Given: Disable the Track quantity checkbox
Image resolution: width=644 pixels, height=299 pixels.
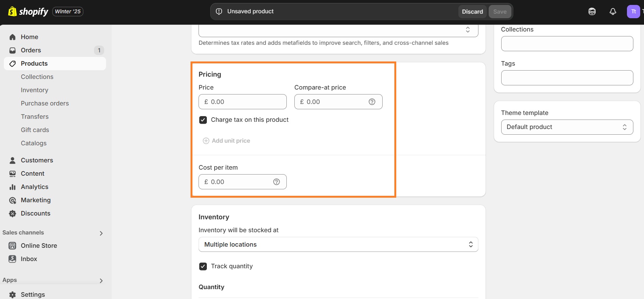Looking at the screenshot, I should pos(203,266).
